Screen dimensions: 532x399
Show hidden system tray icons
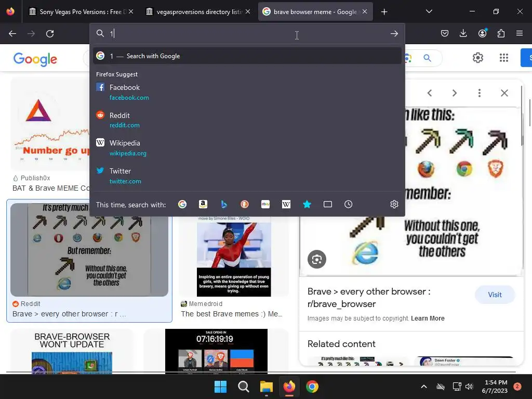tap(423, 387)
